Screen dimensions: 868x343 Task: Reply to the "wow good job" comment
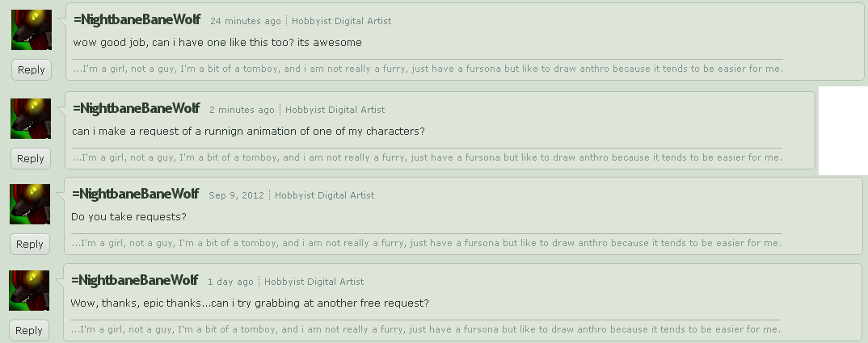(31, 69)
